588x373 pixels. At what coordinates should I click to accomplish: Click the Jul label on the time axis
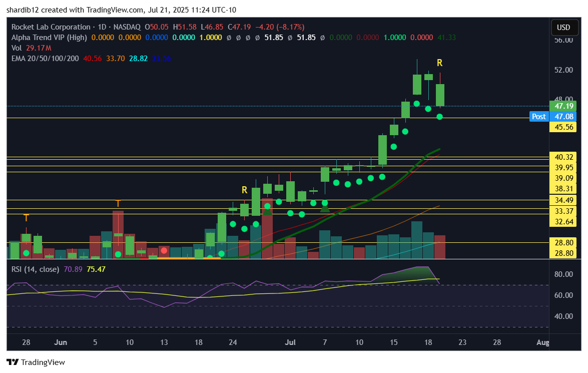tap(290, 342)
